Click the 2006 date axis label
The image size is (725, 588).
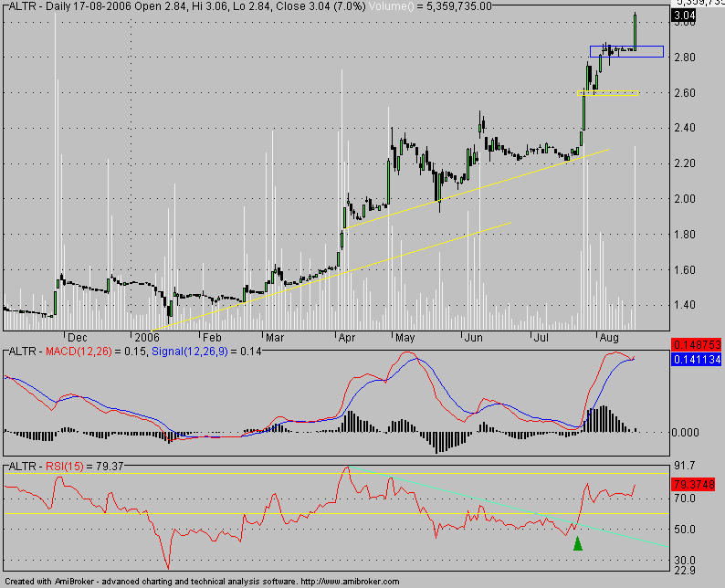pos(147,338)
